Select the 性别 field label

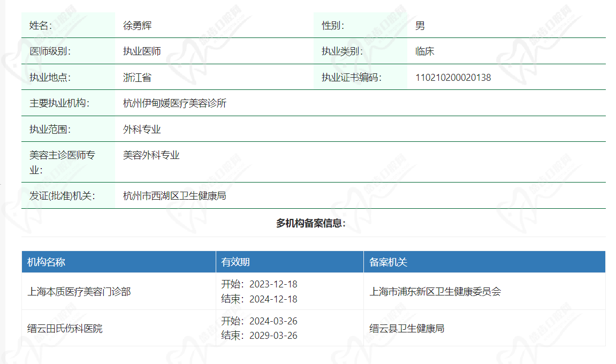pos(332,25)
